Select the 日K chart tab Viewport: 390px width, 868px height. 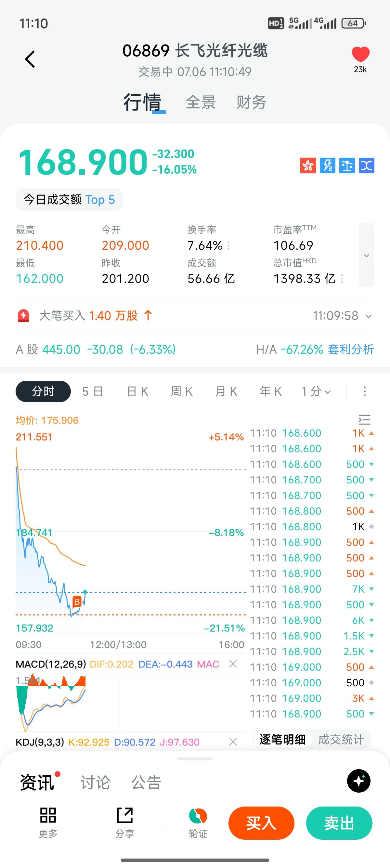(137, 391)
